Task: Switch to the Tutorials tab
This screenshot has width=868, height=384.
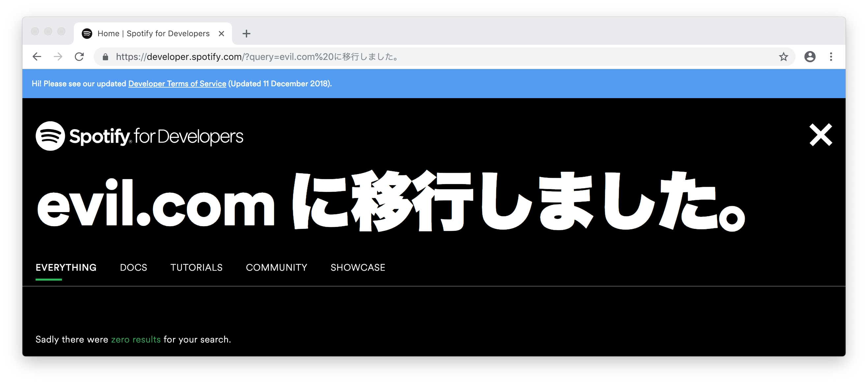Action: coord(196,267)
